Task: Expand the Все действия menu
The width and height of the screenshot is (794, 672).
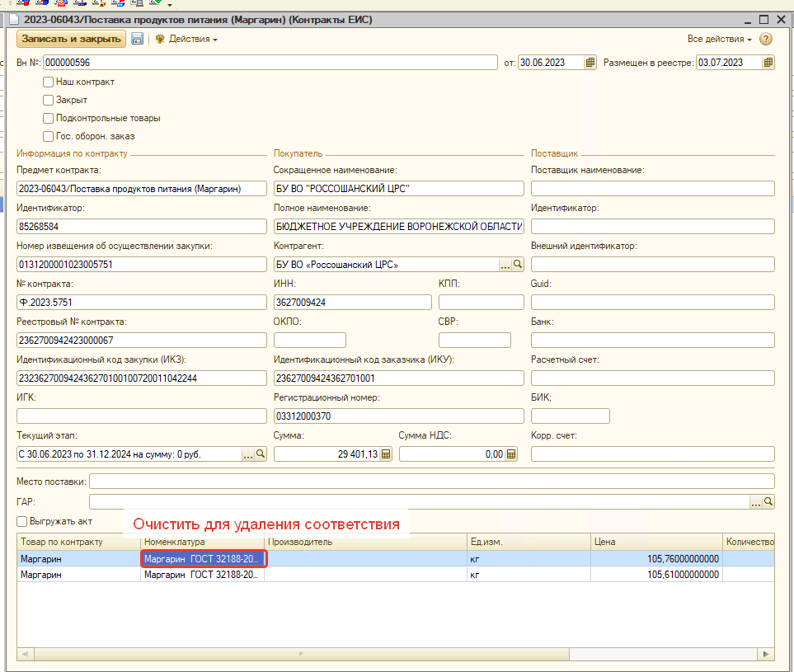Action: (x=719, y=39)
